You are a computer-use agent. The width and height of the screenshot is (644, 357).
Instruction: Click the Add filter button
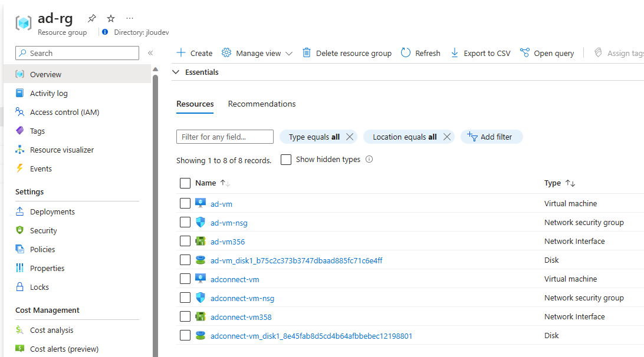pyautogui.click(x=492, y=137)
